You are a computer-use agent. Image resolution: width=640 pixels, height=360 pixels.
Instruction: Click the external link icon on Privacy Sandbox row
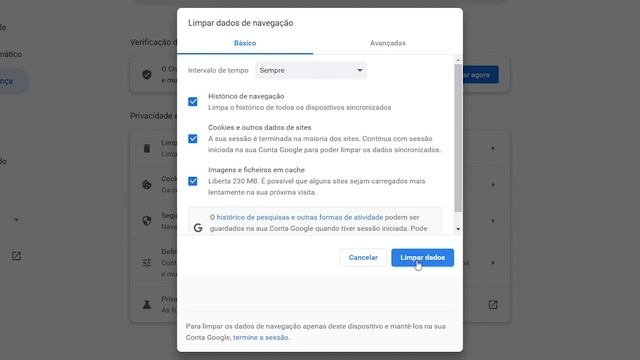pos(493,304)
